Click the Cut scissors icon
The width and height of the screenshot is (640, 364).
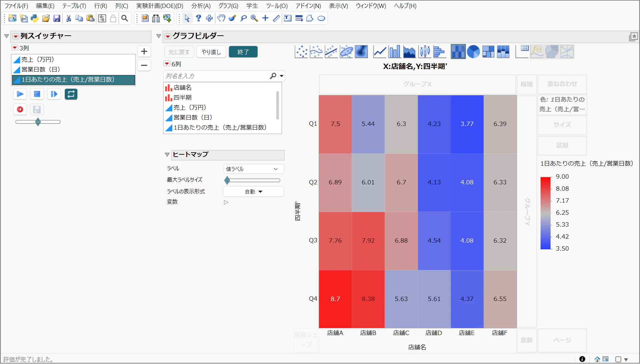click(69, 18)
